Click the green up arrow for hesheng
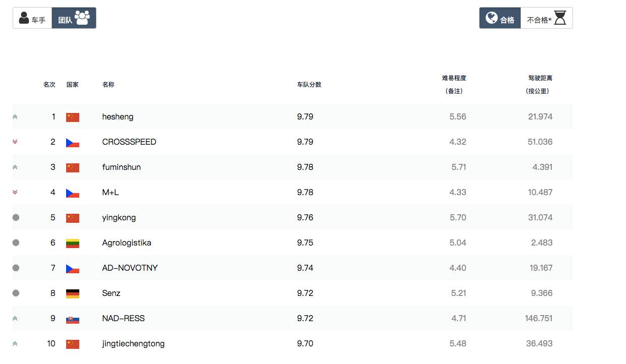Screen dimensions: 626x364 15,116
